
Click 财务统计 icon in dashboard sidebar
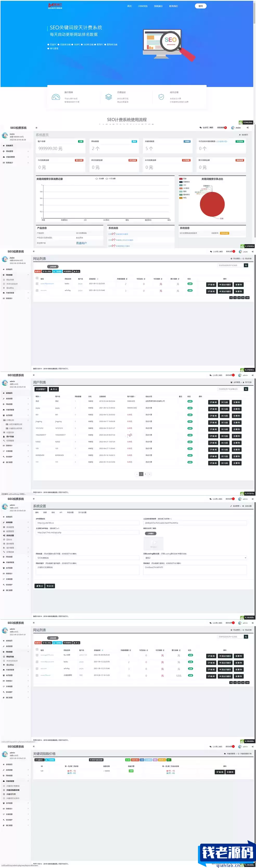click(4, 163)
